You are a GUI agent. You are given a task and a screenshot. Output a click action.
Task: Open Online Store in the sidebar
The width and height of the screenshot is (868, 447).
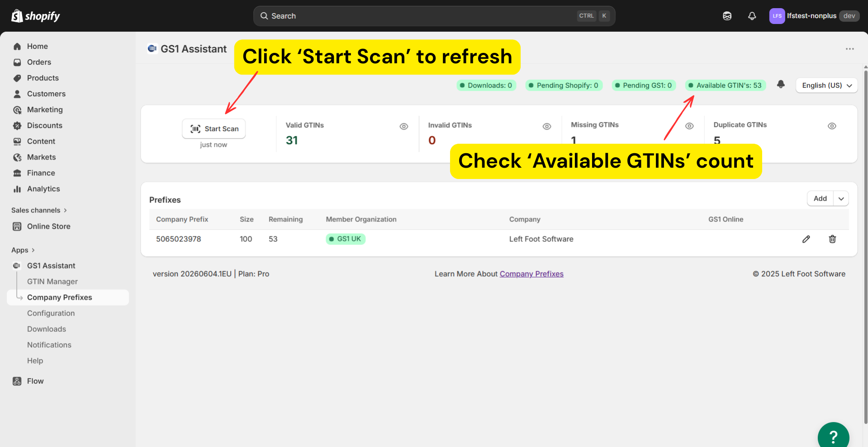48,226
